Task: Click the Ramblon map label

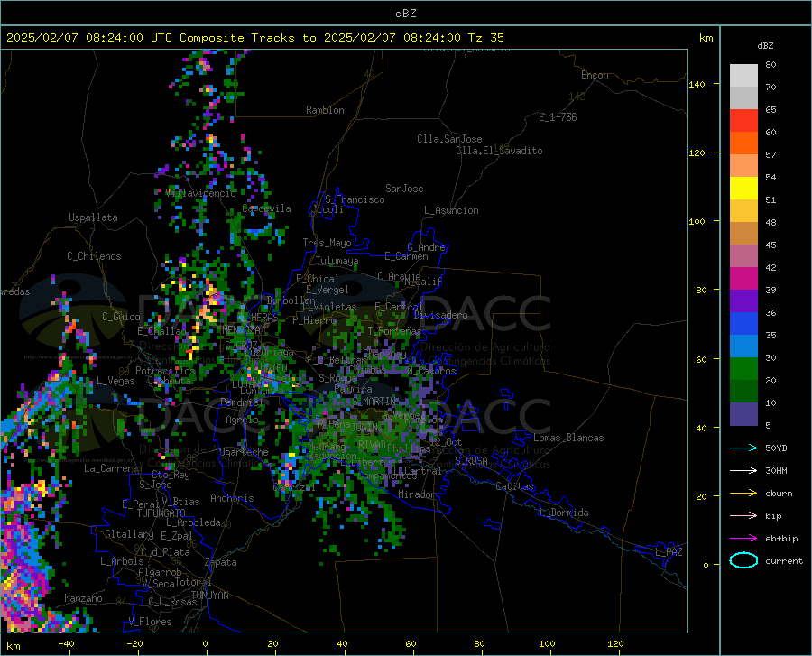Action: (325, 110)
